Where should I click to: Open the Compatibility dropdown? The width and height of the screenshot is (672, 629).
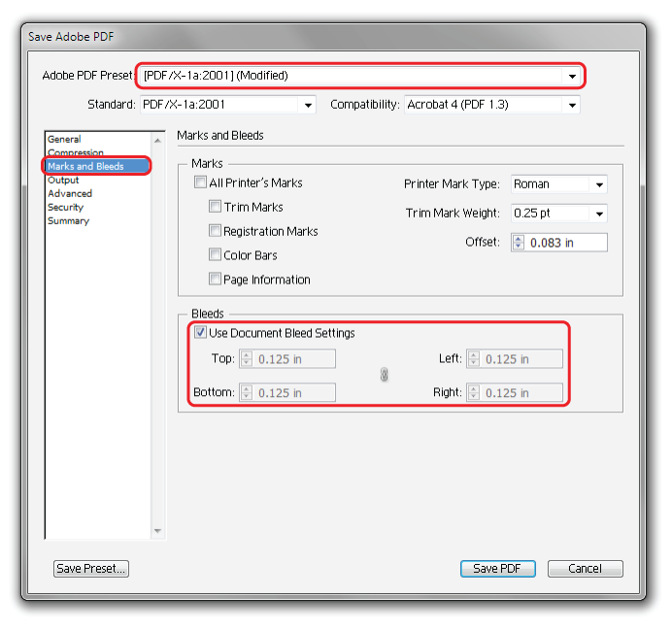coord(571,105)
